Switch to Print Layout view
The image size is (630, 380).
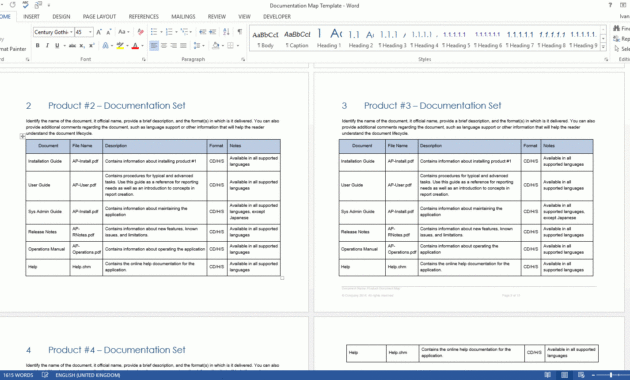click(565, 375)
